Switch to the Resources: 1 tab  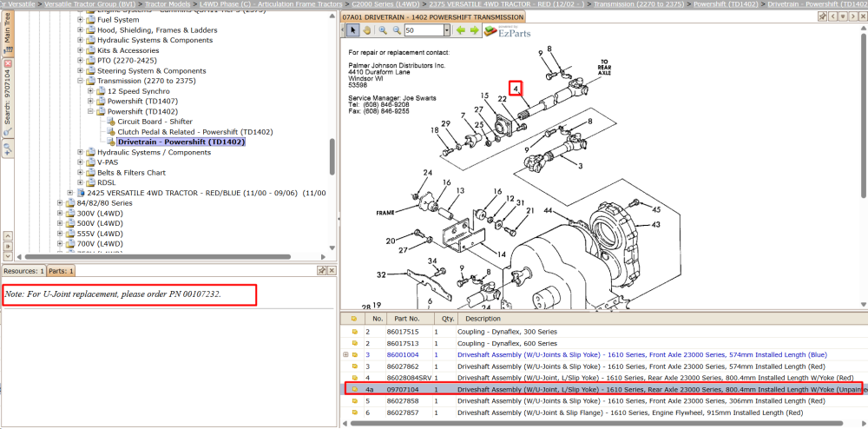(x=23, y=271)
